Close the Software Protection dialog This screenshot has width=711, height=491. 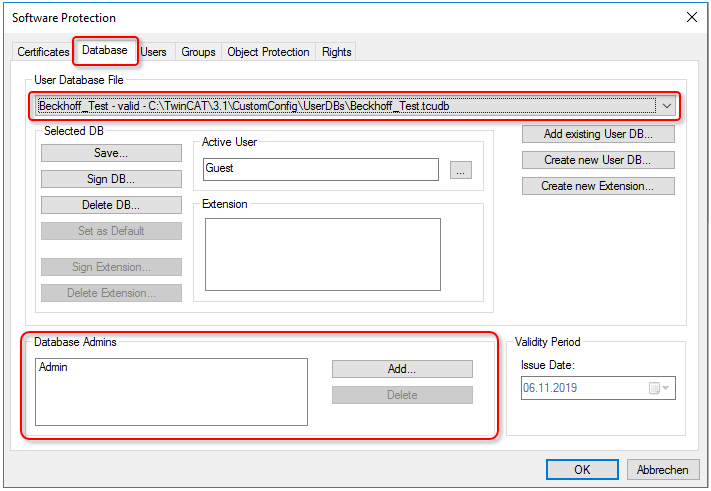tap(692, 17)
